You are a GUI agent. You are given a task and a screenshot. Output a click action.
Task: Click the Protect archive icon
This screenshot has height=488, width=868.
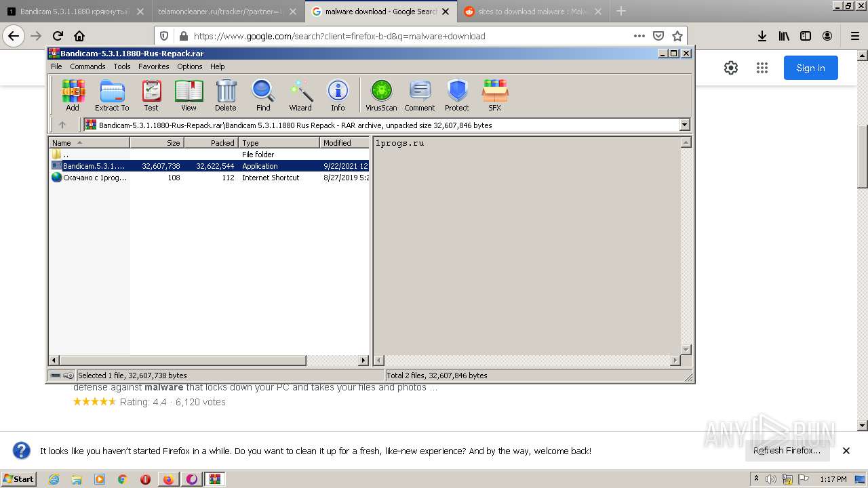click(457, 95)
